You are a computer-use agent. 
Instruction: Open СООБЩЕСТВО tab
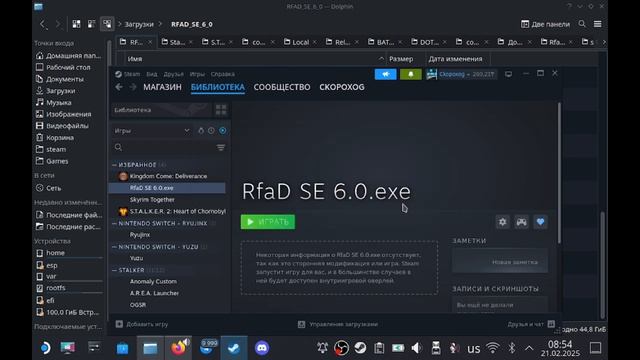[282, 87]
